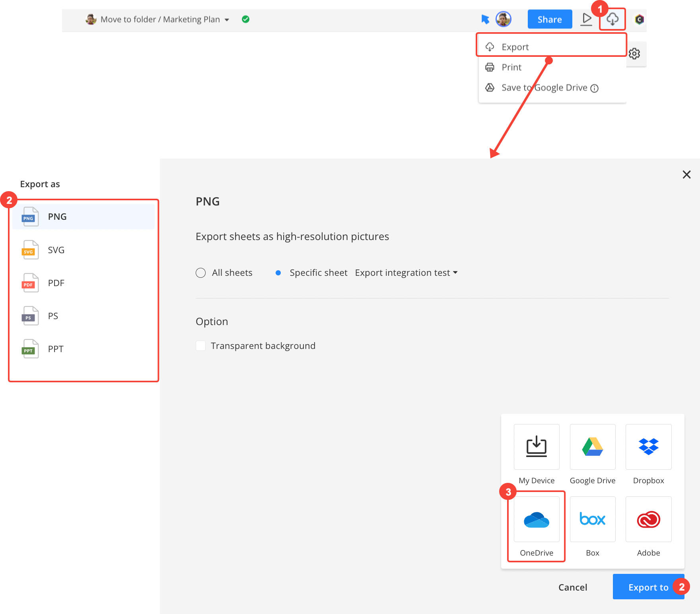Select the SVG label in Export as list
Viewport: 700px width, 614px height.
56,250
